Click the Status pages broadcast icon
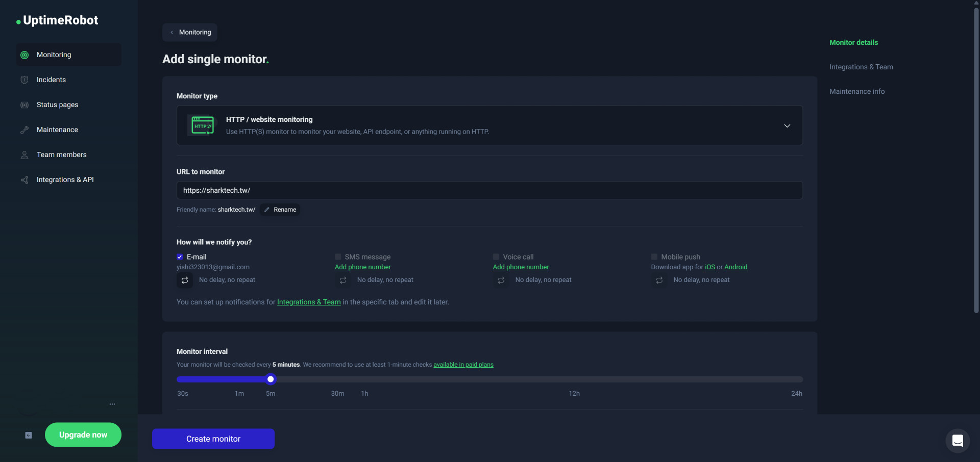980x462 pixels. 24,105
